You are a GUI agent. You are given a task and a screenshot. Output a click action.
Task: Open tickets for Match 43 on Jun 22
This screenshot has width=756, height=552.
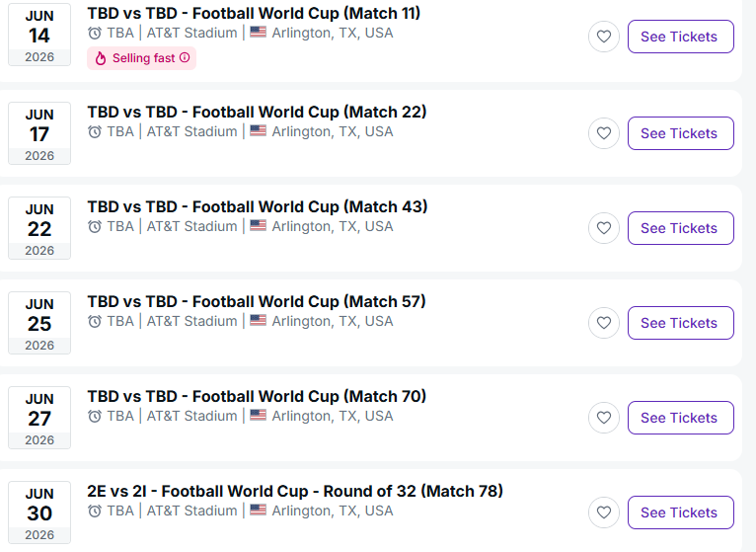pos(680,228)
